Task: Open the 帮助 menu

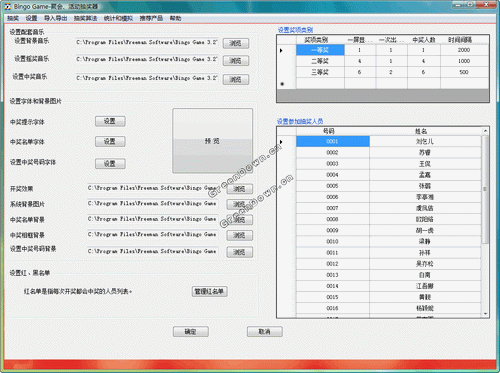Action: (175, 18)
